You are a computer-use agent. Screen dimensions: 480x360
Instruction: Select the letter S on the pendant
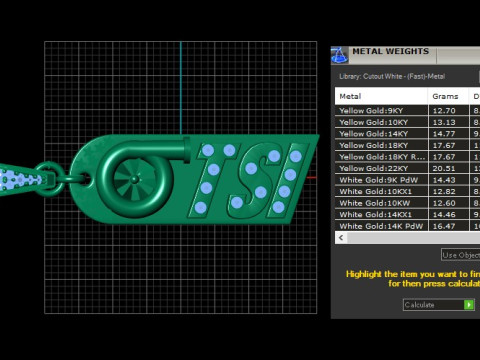point(256,180)
